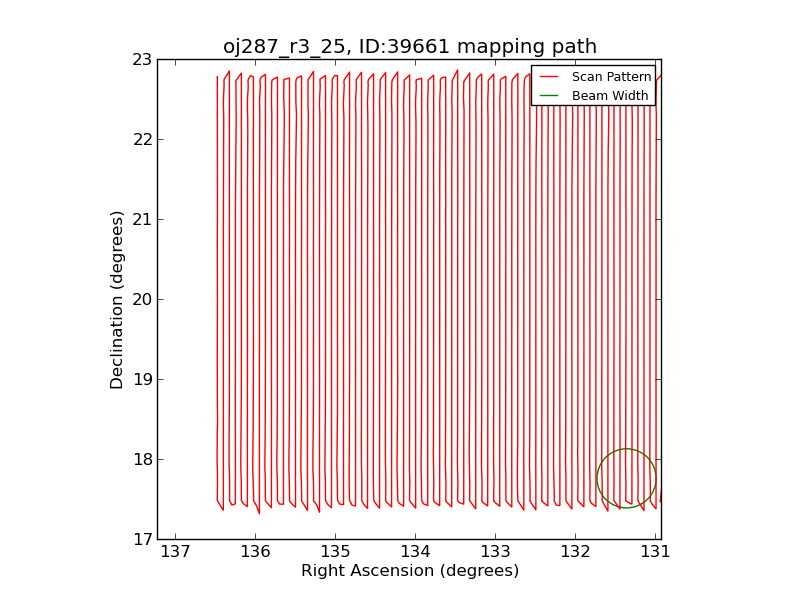Click the red line sample in legend
This screenshot has width=800, height=600.
point(550,76)
